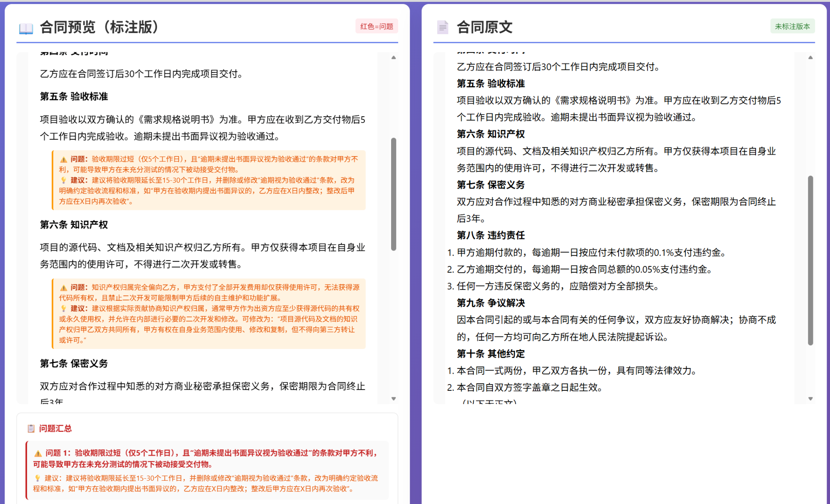Click scrollbar thumb of annotated preview pane

[x=394, y=194]
